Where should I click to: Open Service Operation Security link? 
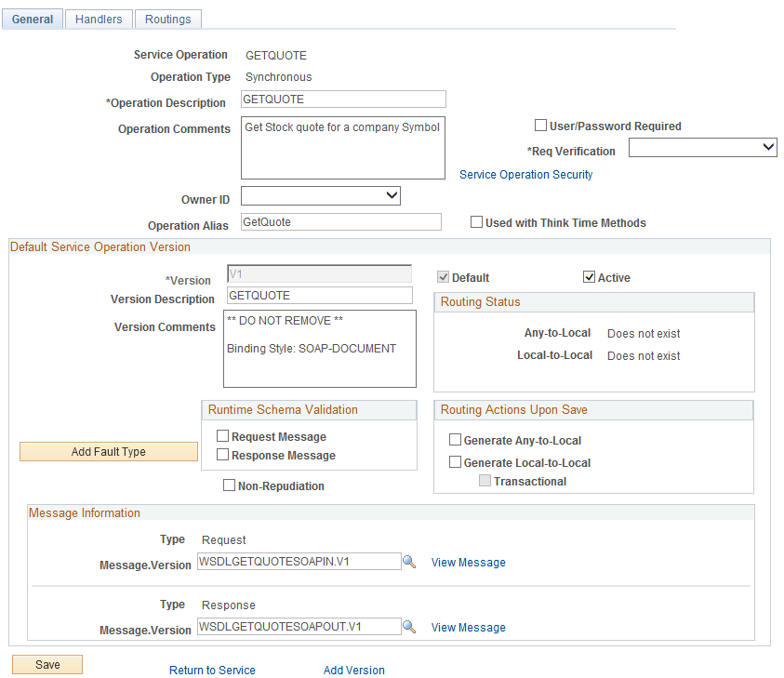pyautogui.click(x=525, y=174)
